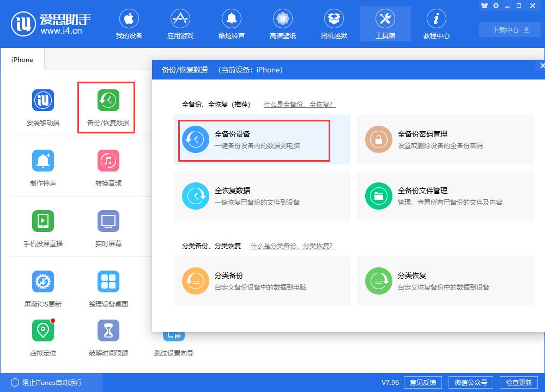Image resolution: width=545 pixels, height=392 pixels.
Task: Open 教程中心 tutorial center
Action: click(436, 23)
